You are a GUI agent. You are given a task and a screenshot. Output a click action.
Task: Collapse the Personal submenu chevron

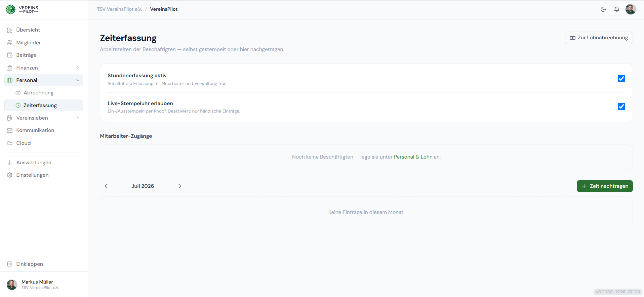pos(78,80)
